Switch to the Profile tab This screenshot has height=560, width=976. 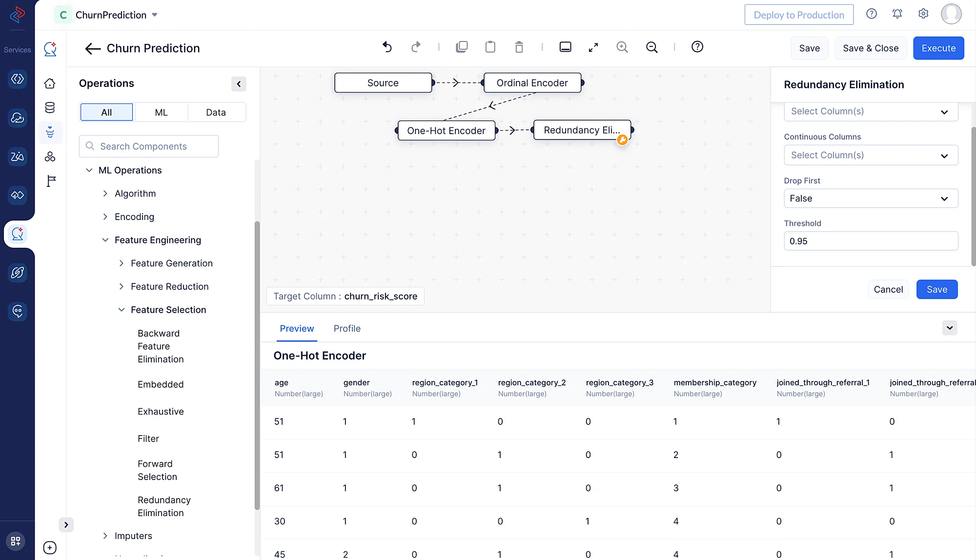click(x=347, y=328)
